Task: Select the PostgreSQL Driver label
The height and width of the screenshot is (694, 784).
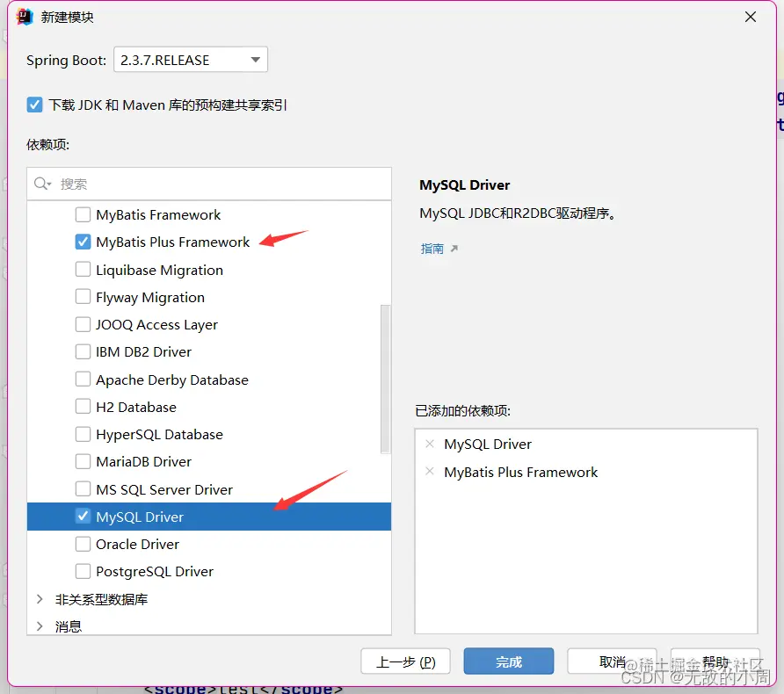Action: point(155,572)
